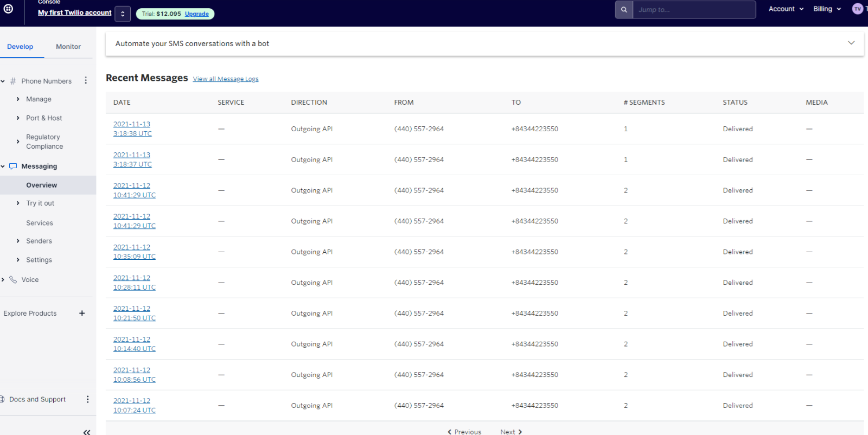Screen dimensions: 868x435
Task: Click the Docs and Support globe icon
Action: click(2, 399)
